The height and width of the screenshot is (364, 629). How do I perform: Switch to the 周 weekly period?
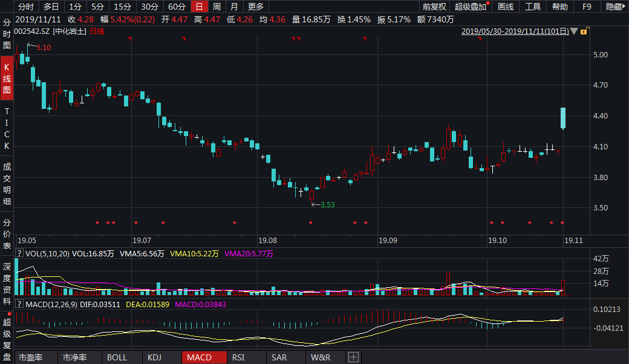point(217,7)
